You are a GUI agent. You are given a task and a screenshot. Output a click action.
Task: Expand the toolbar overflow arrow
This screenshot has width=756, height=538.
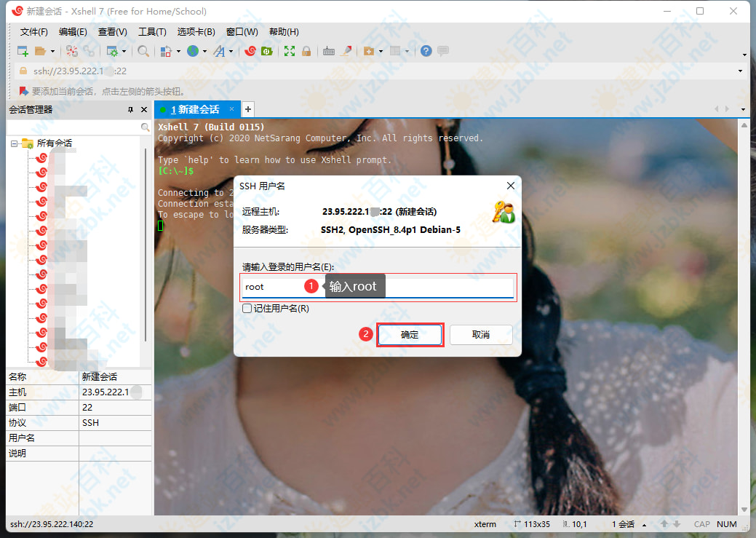click(x=744, y=55)
